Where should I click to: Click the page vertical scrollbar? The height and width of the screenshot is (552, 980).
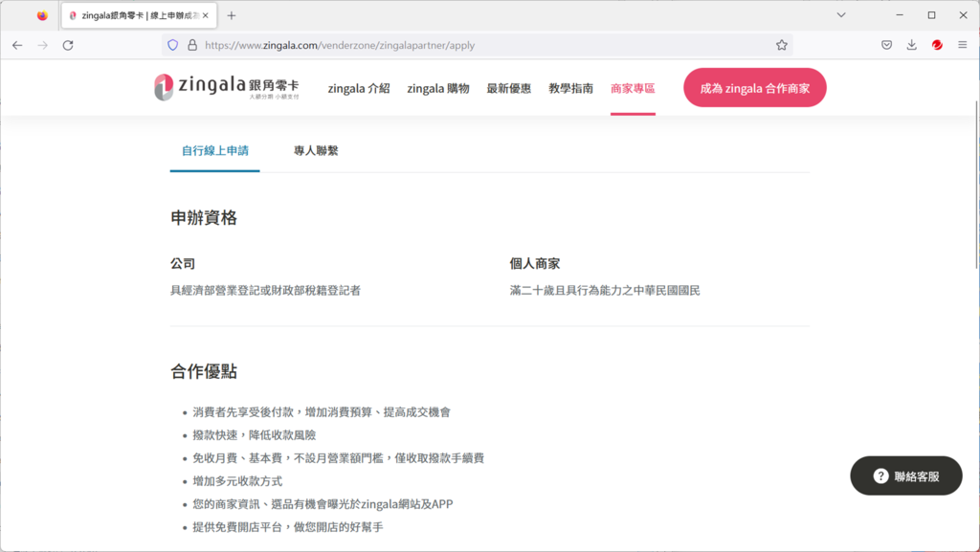coord(976,185)
